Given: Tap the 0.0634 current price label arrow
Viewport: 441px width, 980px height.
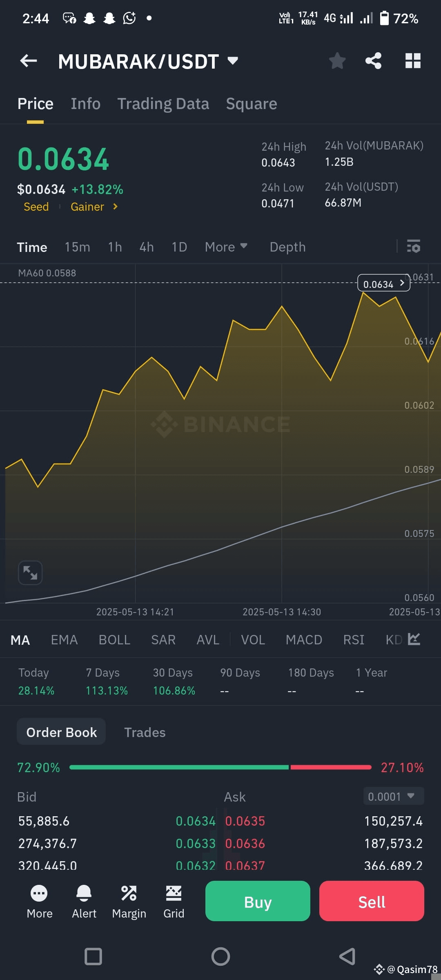Looking at the screenshot, I should [384, 284].
